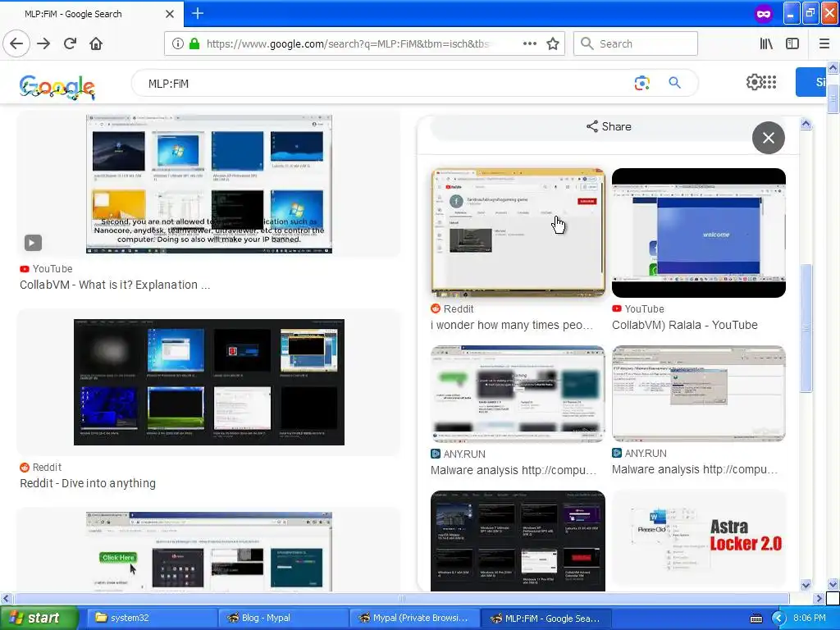
Task: Click the page scroll down arrow
Action: [833, 584]
